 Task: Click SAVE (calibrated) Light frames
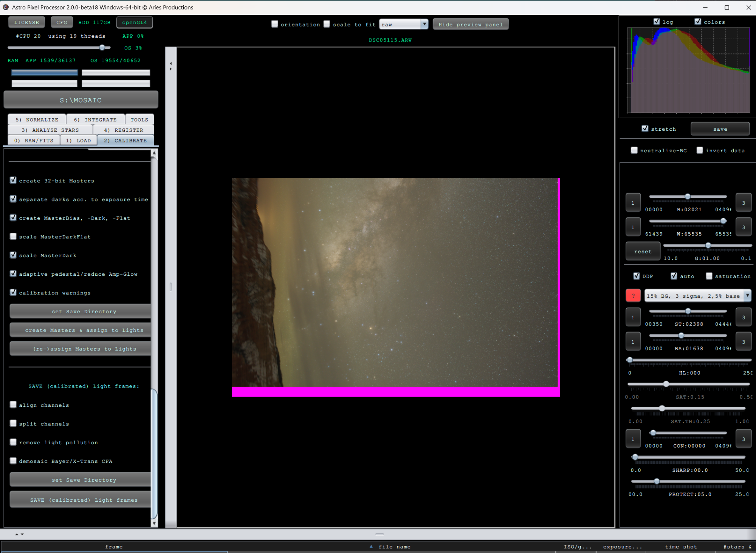pyautogui.click(x=80, y=499)
